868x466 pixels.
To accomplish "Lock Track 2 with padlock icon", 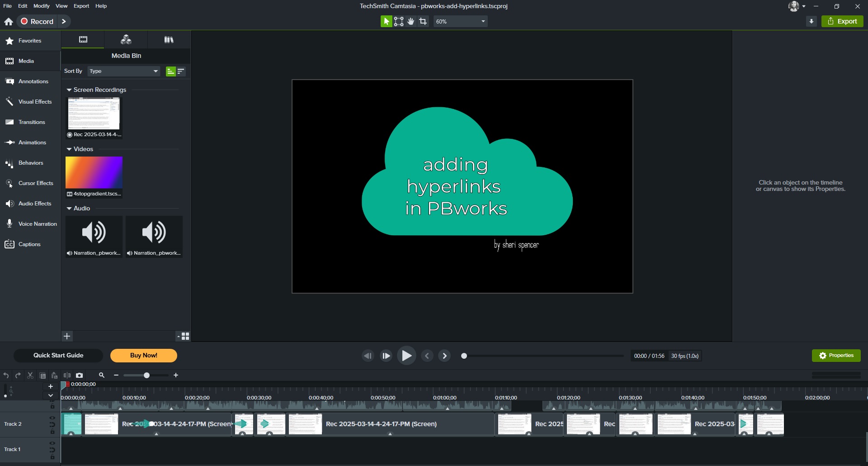I will tap(52, 432).
